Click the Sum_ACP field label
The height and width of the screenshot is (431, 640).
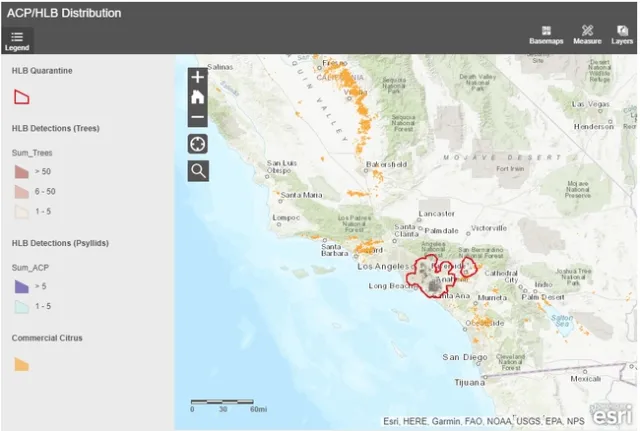(x=30, y=268)
